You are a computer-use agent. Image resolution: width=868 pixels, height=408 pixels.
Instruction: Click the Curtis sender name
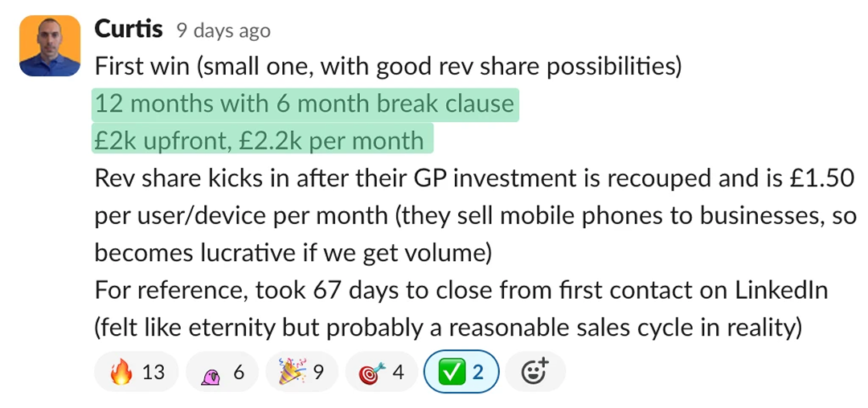coord(129,30)
